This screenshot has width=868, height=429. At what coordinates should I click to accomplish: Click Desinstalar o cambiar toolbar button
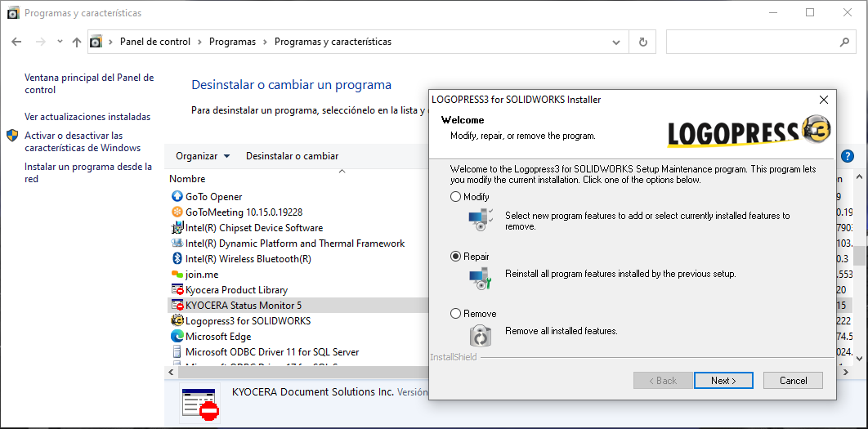293,156
